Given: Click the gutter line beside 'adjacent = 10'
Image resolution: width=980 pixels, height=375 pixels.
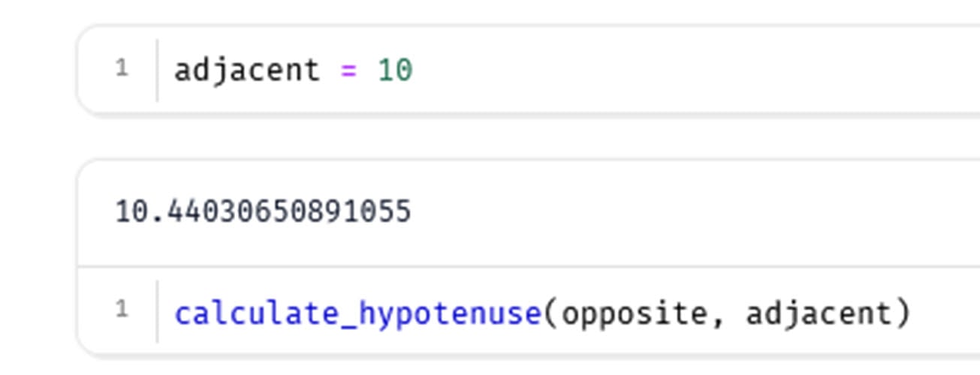Looking at the screenshot, I should (158, 70).
